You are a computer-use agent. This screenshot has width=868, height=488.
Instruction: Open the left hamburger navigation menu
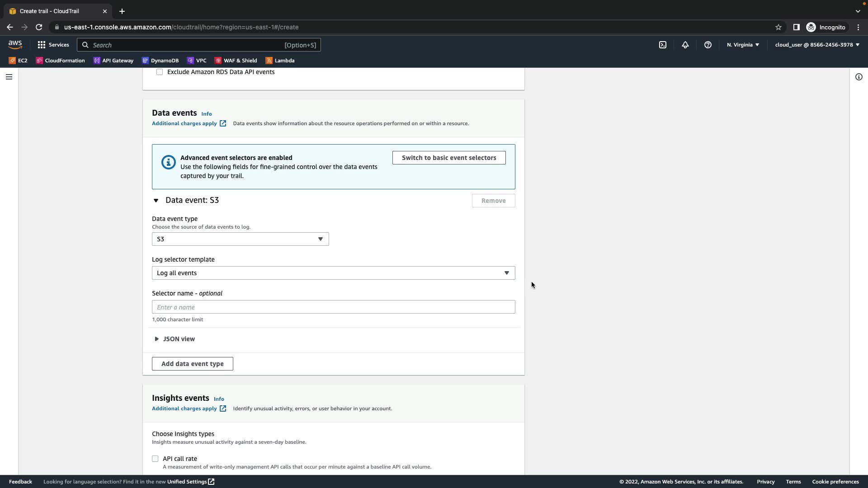[x=9, y=77]
